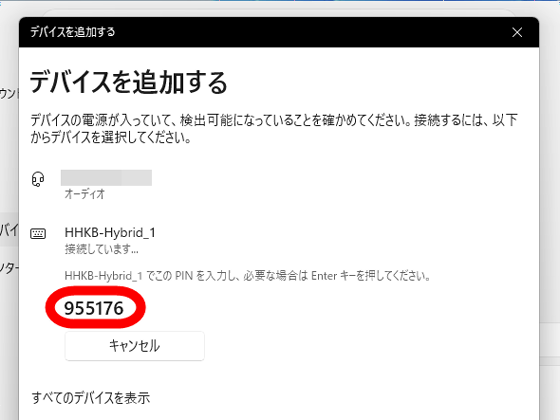Select the partially hidden ウン sidebar item
The width and height of the screenshot is (560, 420).
coord(9,94)
